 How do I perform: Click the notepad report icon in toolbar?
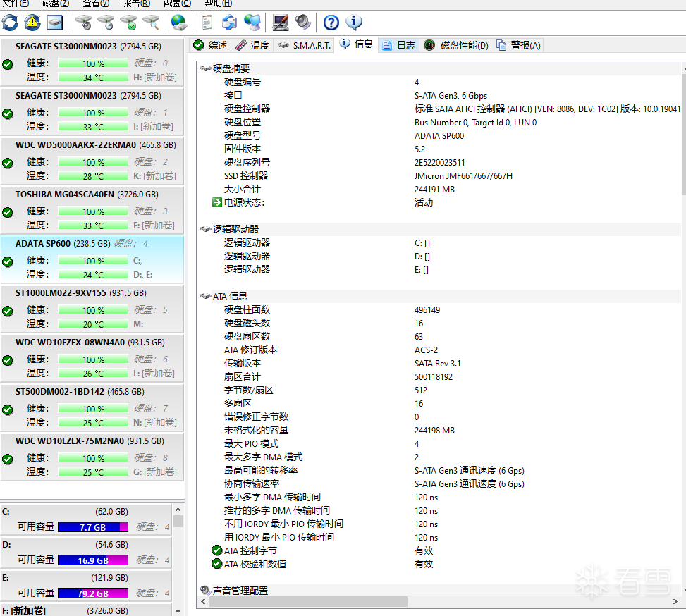tap(207, 23)
